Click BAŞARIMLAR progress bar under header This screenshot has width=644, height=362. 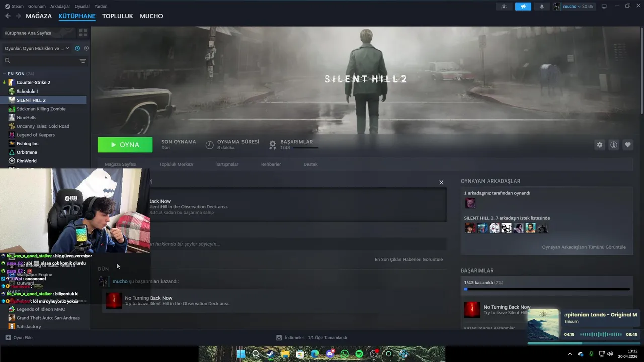click(305, 148)
